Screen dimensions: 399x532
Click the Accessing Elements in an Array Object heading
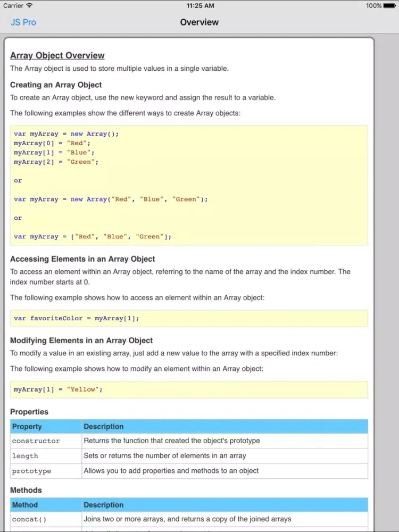pos(82,259)
